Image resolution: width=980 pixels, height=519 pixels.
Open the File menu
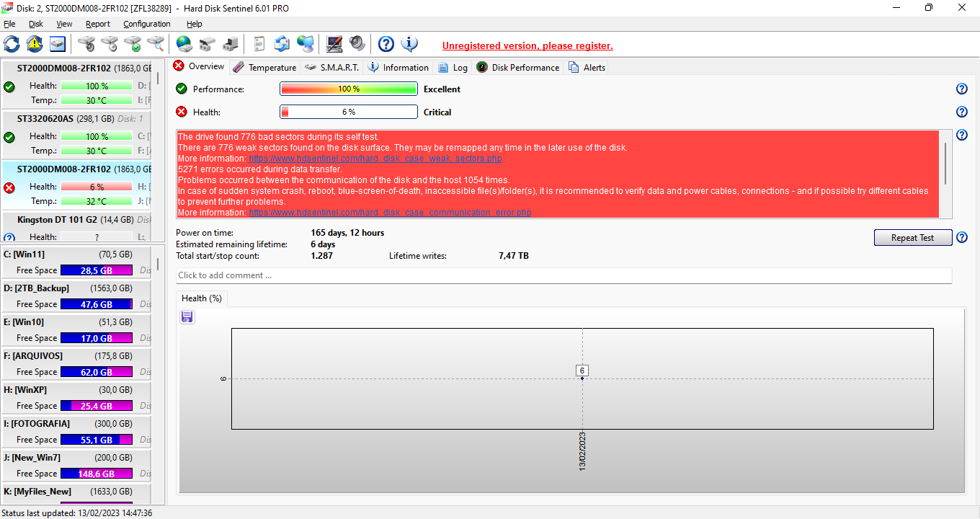[9, 24]
